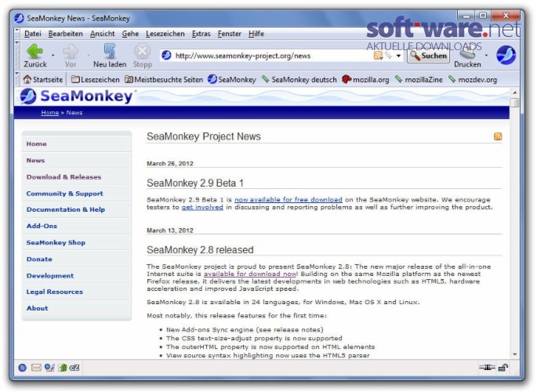Open Donate sidebar link

[x=39, y=260]
